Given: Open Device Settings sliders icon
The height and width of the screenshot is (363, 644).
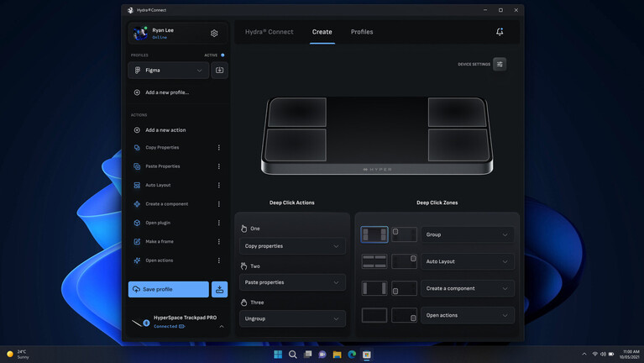Looking at the screenshot, I should [500, 64].
